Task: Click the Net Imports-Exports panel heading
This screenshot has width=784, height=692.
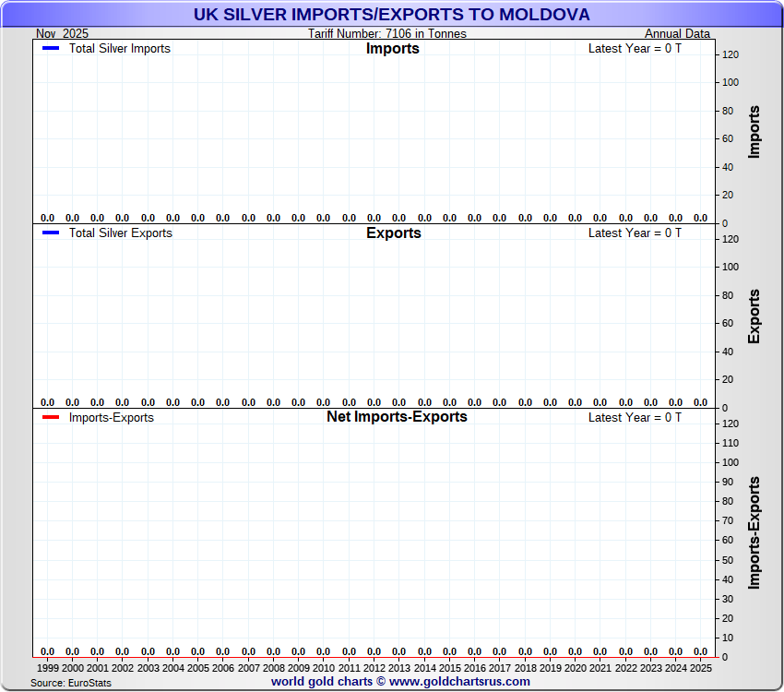Action: [x=397, y=417]
